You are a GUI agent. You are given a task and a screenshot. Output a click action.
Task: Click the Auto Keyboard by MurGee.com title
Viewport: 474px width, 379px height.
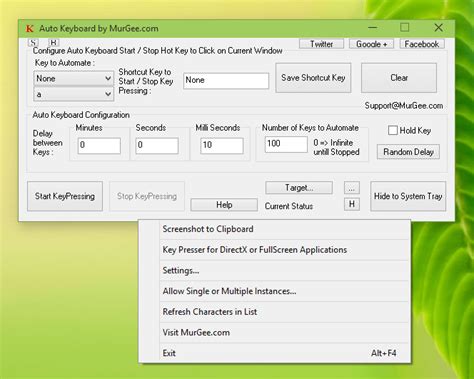(99, 29)
